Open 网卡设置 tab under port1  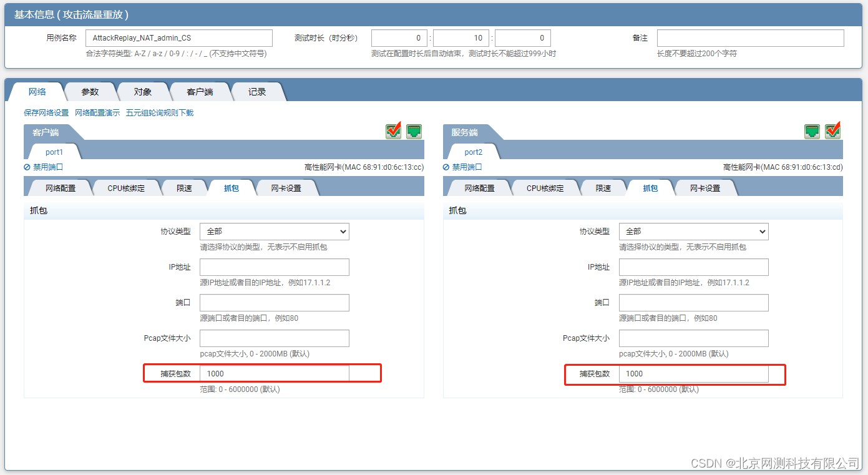point(286,188)
